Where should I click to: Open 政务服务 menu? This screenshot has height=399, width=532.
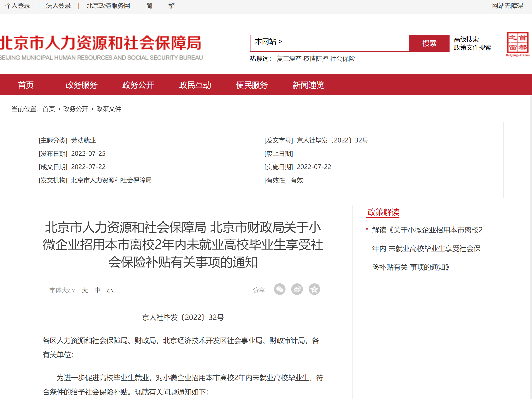81,85
